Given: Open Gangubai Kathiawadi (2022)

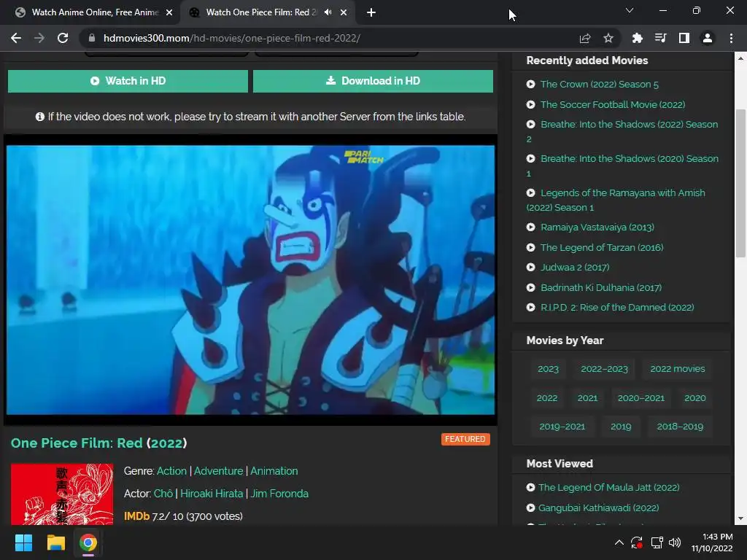Looking at the screenshot, I should coord(598,508).
